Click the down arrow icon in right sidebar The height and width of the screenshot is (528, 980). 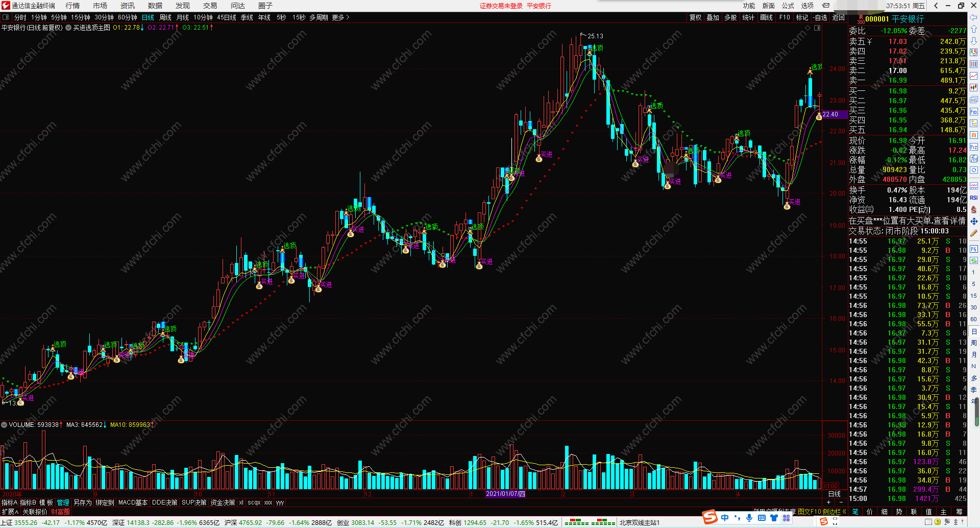[974, 41]
